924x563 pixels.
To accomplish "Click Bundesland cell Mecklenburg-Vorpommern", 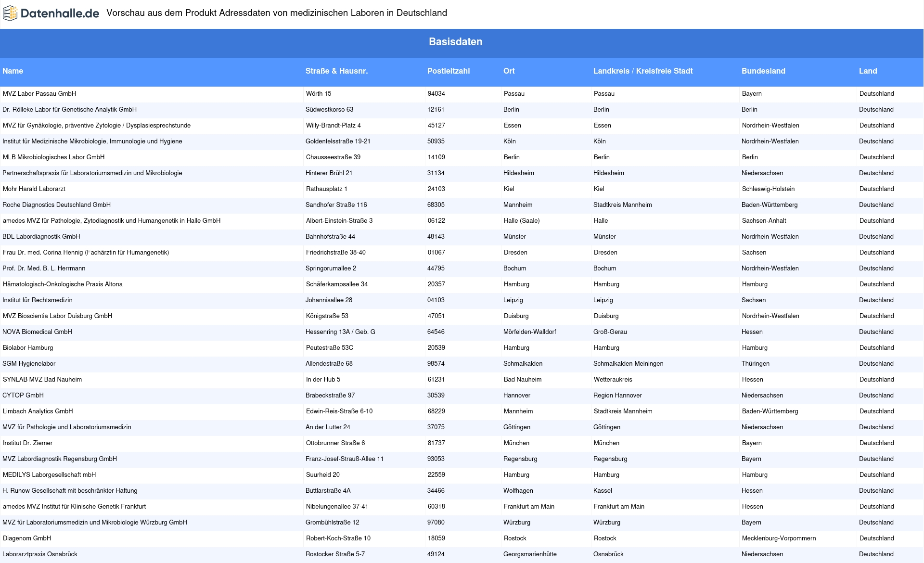I will coord(779,538).
